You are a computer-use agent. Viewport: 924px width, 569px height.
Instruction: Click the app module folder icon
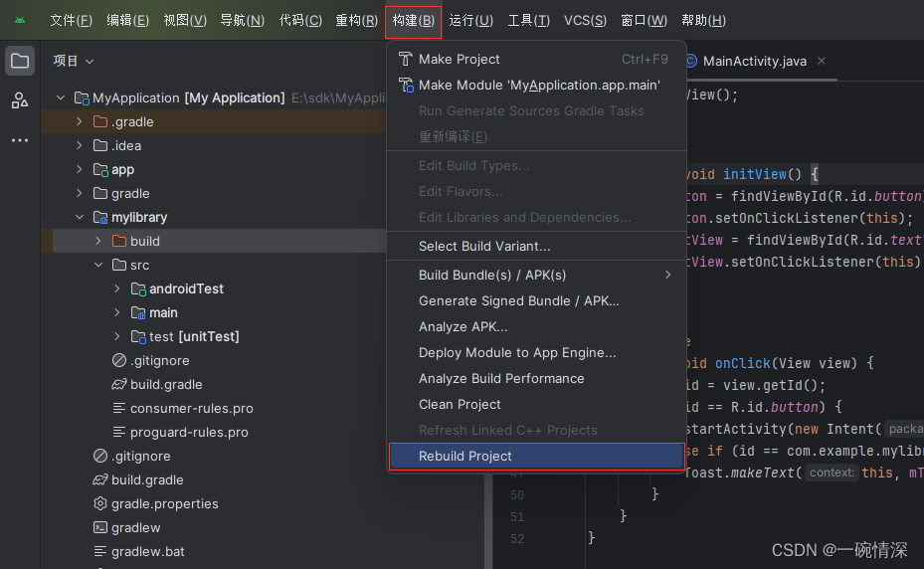click(100, 170)
